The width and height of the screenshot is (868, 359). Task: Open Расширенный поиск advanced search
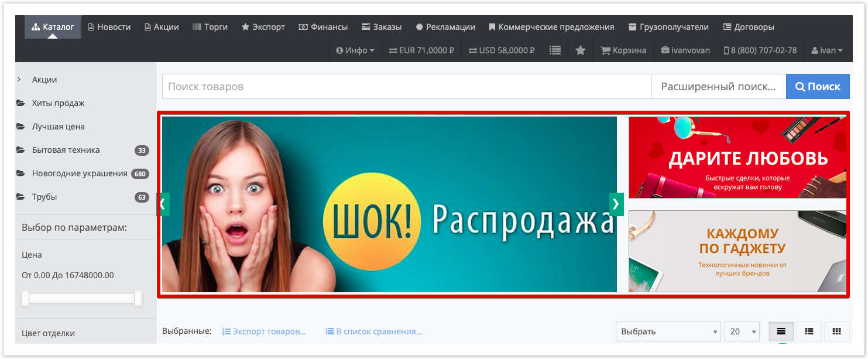coord(719,87)
